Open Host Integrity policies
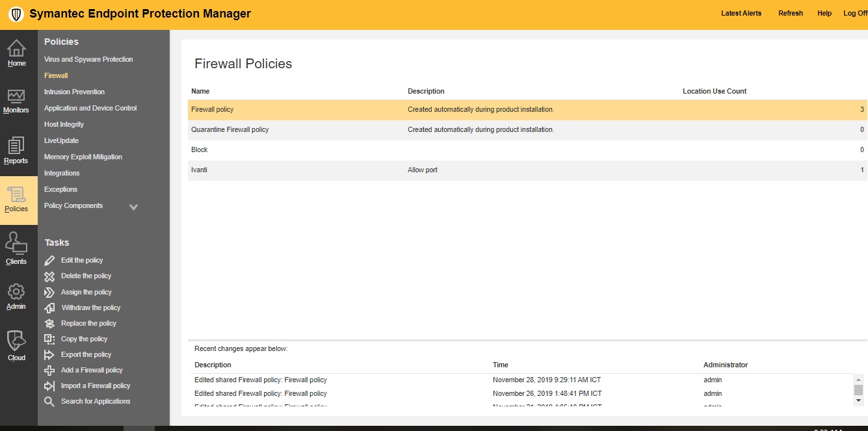The width and height of the screenshot is (868, 431). [x=64, y=124]
